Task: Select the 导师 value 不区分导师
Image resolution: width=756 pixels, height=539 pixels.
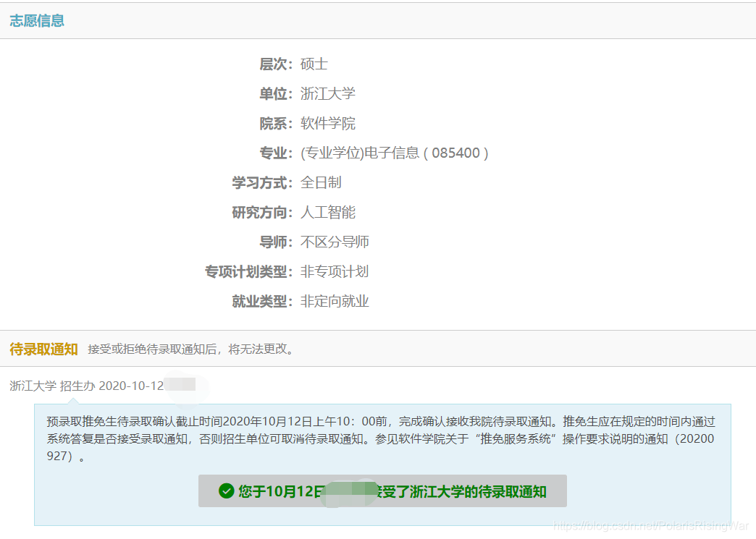Action: 335,242
